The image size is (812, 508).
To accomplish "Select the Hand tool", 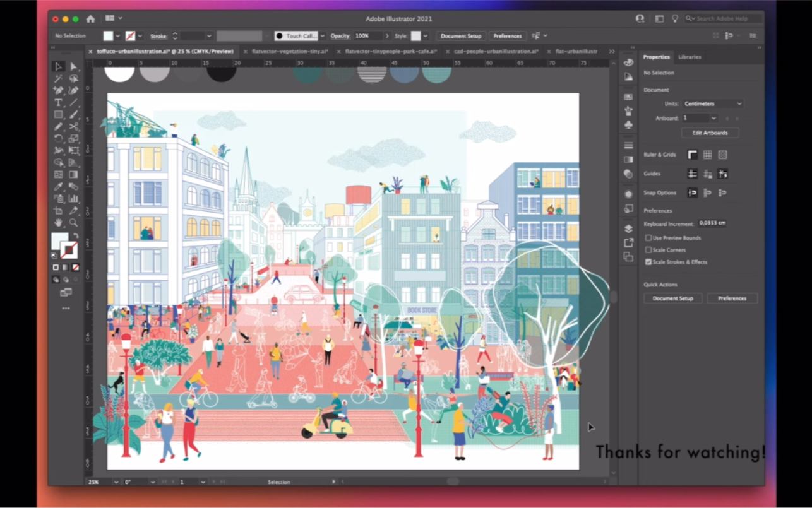I will [x=58, y=223].
